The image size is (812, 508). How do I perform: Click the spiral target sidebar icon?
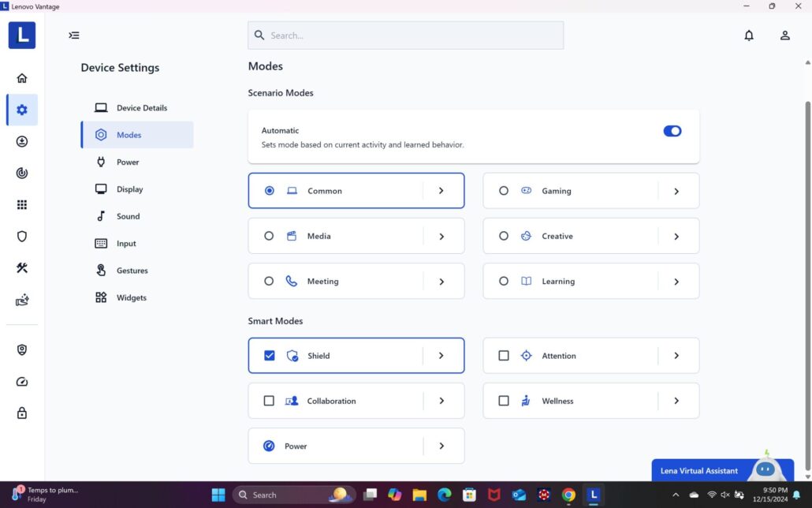point(22,173)
